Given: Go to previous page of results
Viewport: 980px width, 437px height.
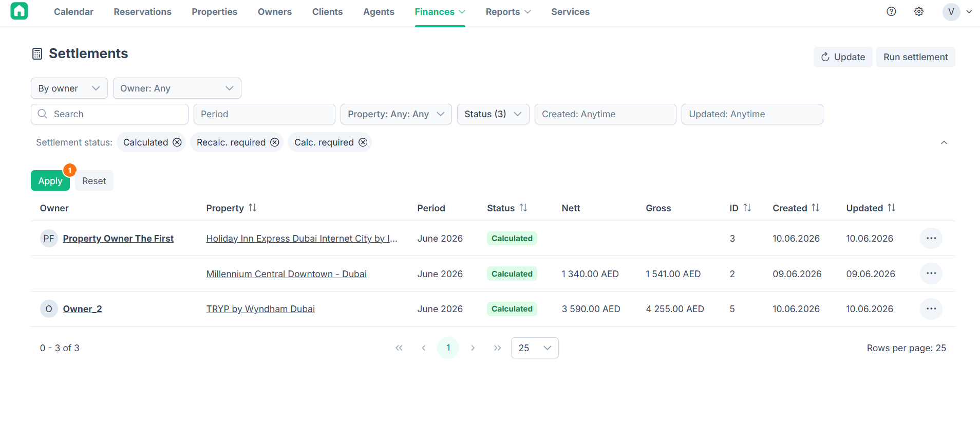Looking at the screenshot, I should tap(424, 348).
